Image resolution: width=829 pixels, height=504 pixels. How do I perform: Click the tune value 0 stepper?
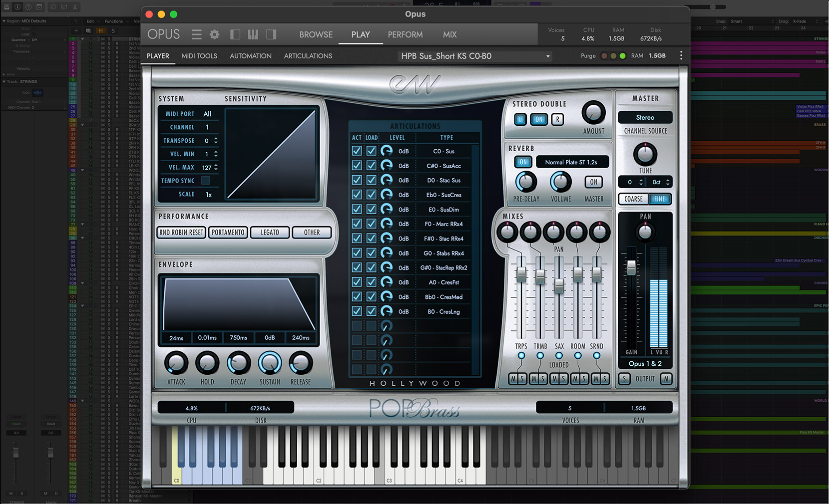click(x=641, y=182)
